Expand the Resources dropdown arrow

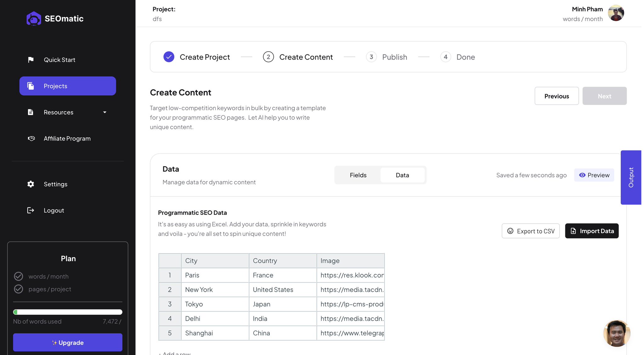(105, 112)
